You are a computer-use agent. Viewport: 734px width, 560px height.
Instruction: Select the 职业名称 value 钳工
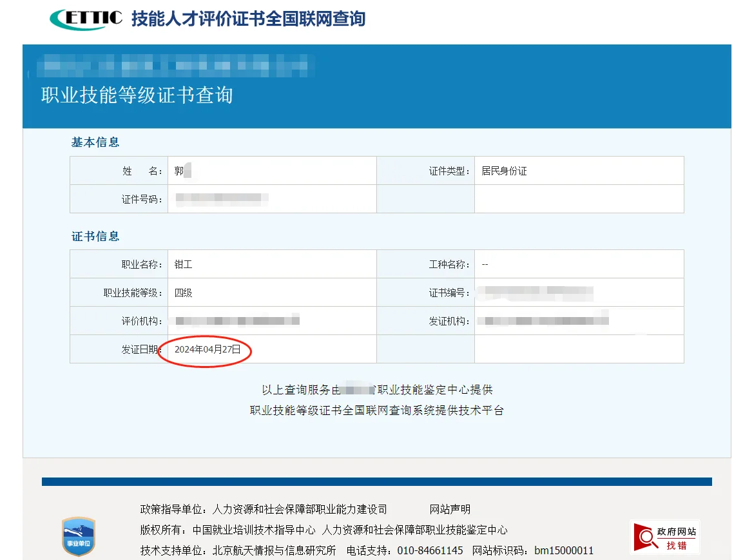coord(182,264)
